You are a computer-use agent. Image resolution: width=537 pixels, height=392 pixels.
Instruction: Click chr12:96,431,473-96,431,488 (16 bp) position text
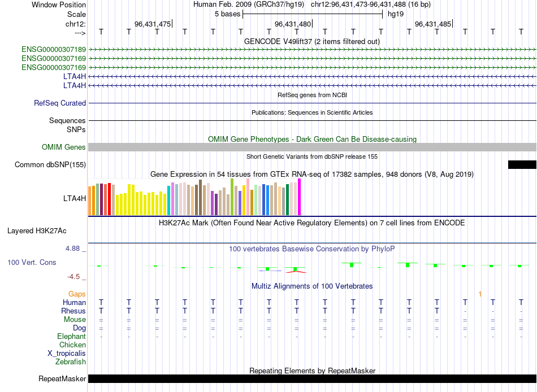tap(371, 5)
